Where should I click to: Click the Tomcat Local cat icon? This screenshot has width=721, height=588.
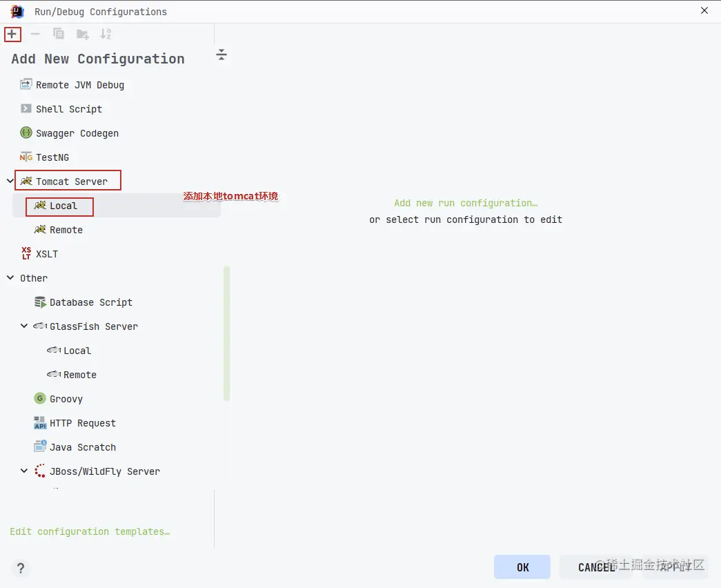click(40, 205)
